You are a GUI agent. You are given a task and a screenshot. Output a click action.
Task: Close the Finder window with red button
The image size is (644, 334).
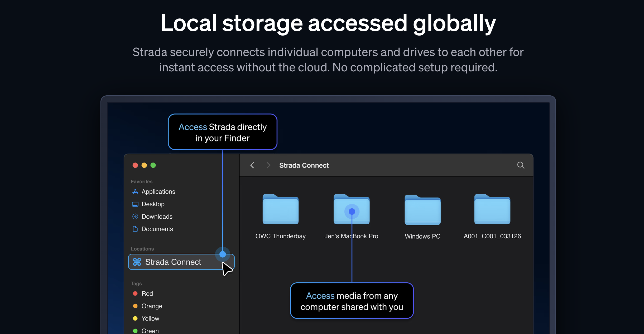(135, 165)
